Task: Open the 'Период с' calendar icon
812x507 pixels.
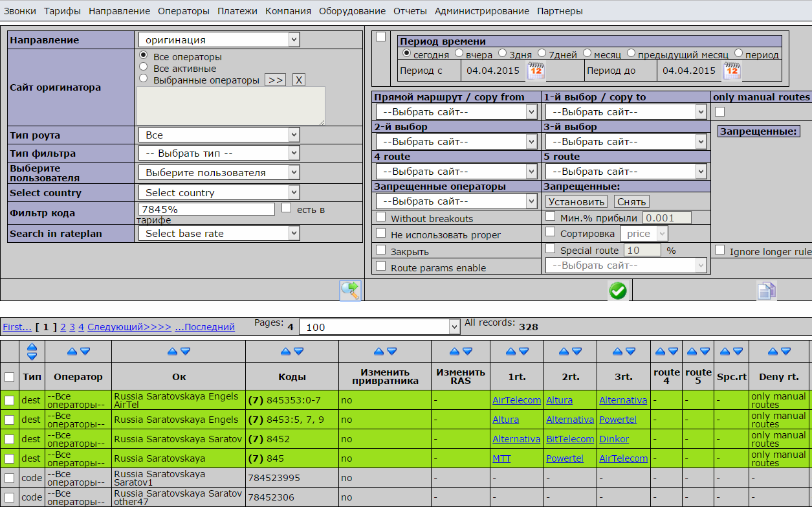Action: 536,71
